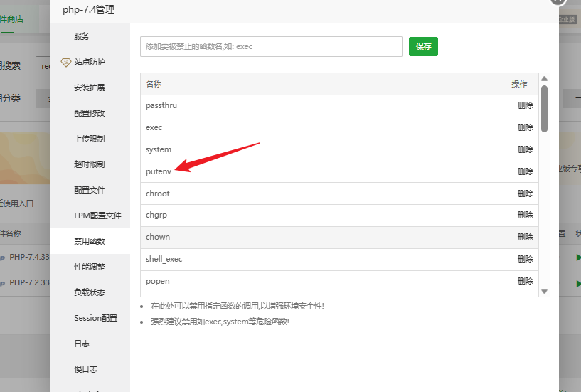Open Session配置 tab
Viewport: 581px width, 392px height.
tap(95, 318)
